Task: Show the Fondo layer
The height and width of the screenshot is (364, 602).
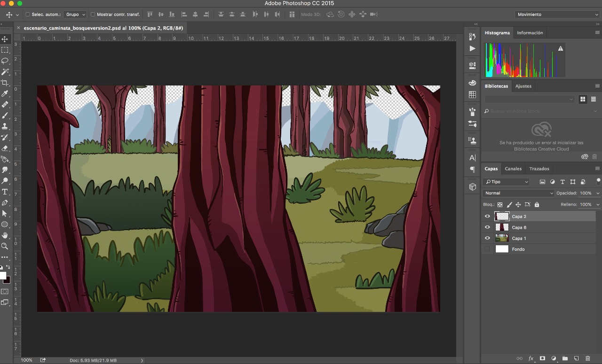Action: (487, 249)
